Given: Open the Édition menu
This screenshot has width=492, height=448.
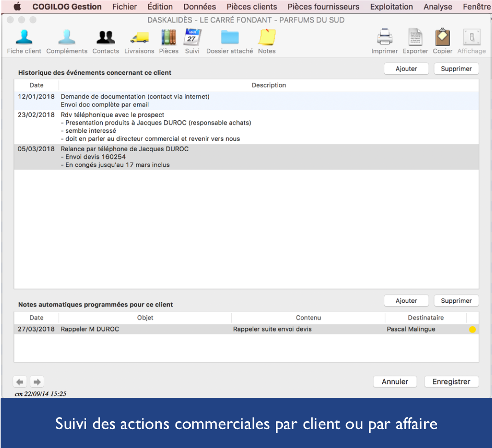Looking at the screenshot, I should click(160, 6).
